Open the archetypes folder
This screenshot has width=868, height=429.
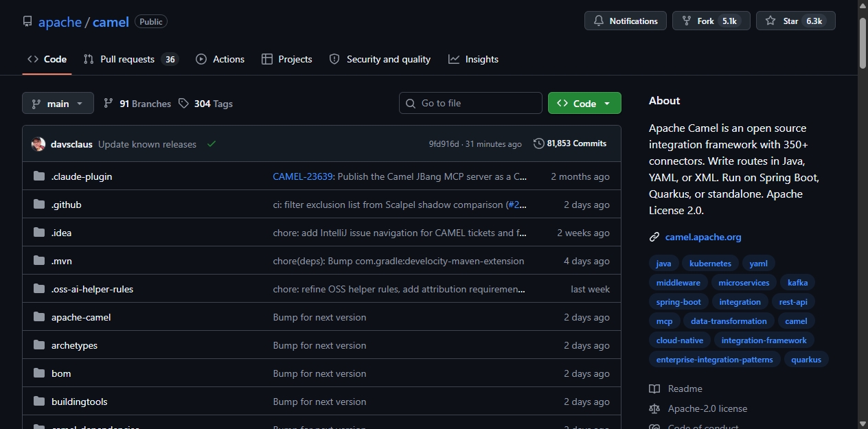[x=74, y=345]
